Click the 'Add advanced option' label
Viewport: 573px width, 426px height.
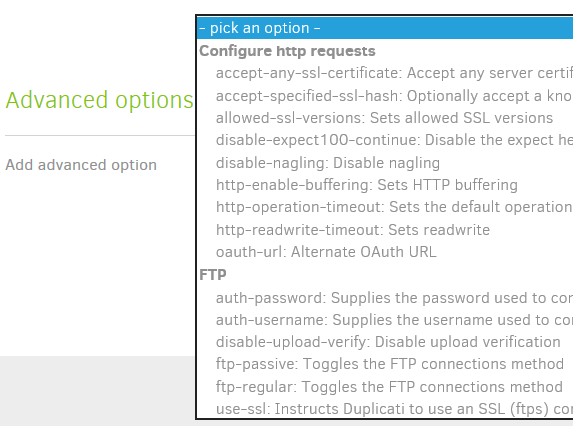(x=81, y=165)
